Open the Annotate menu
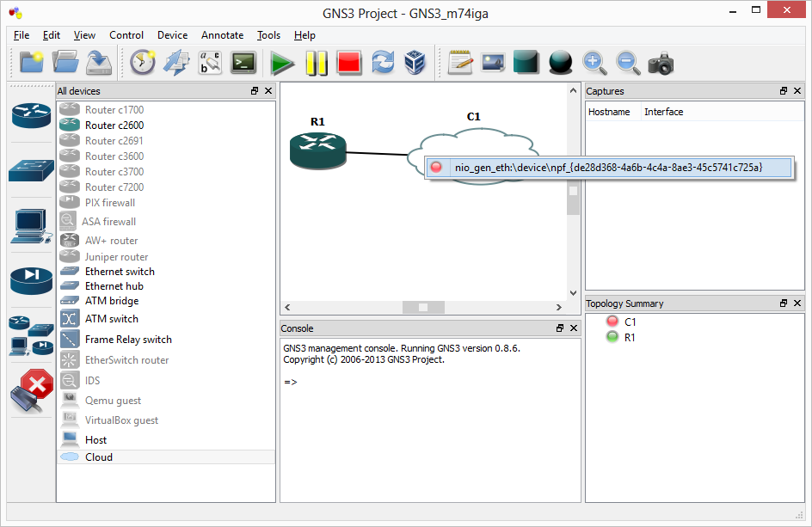Viewport: 812px width, 527px height. [222, 35]
